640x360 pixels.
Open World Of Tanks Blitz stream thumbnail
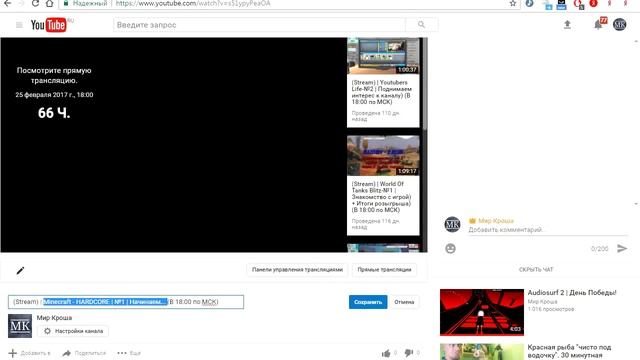(383, 156)
